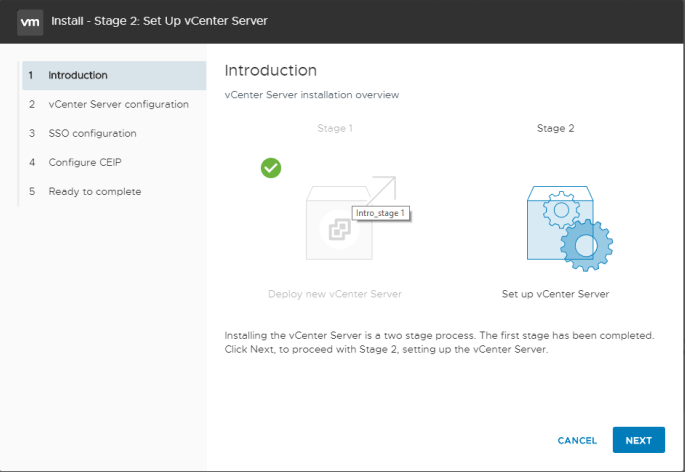685x472 pixels.
Task: Click the NEXT button
Action: [639, 440]
